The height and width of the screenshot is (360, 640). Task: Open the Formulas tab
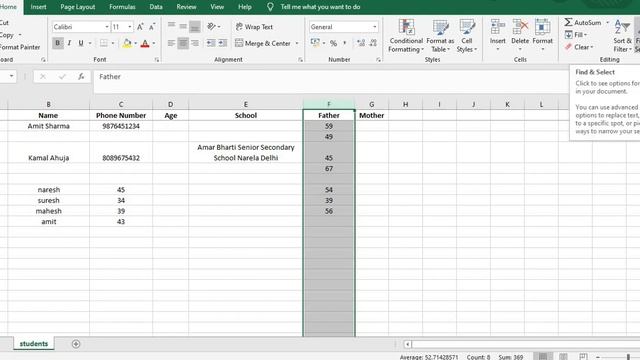coord(122,7)
